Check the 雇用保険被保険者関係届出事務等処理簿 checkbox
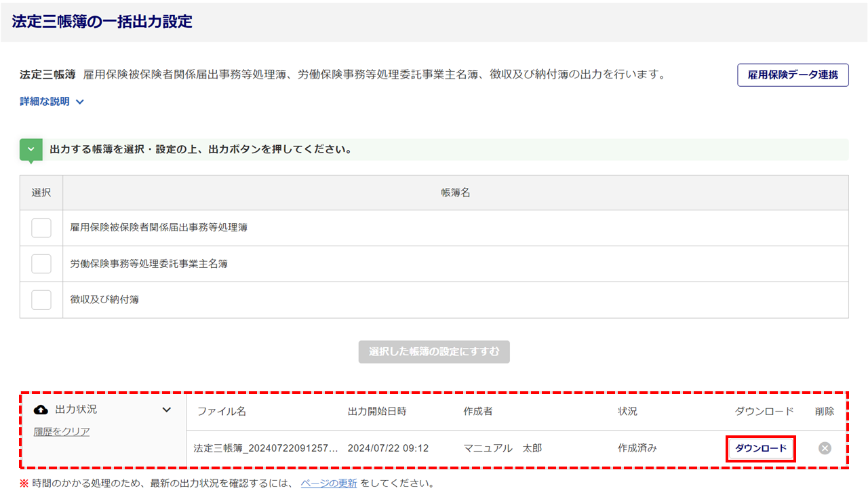868x493 pixels. pos(41,228)
